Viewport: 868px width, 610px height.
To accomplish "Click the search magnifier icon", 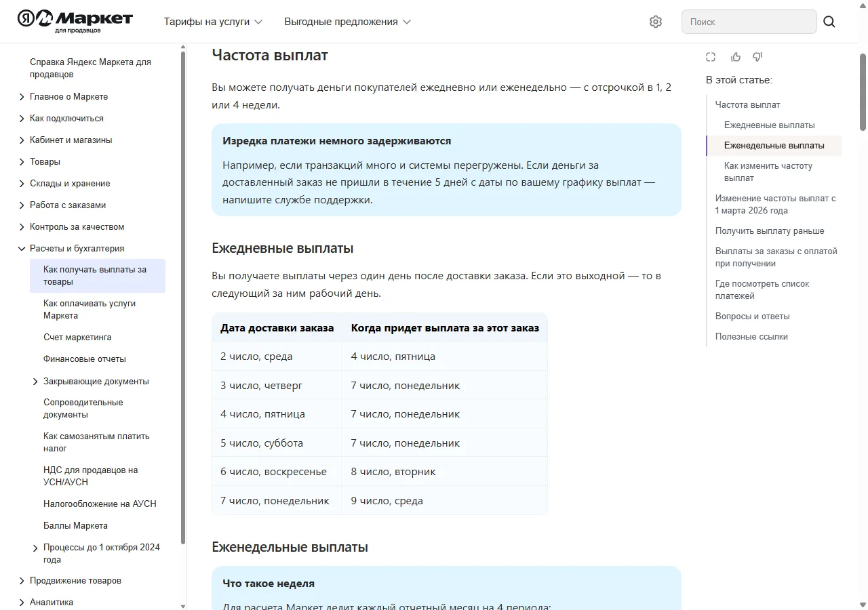I will 829,22.
